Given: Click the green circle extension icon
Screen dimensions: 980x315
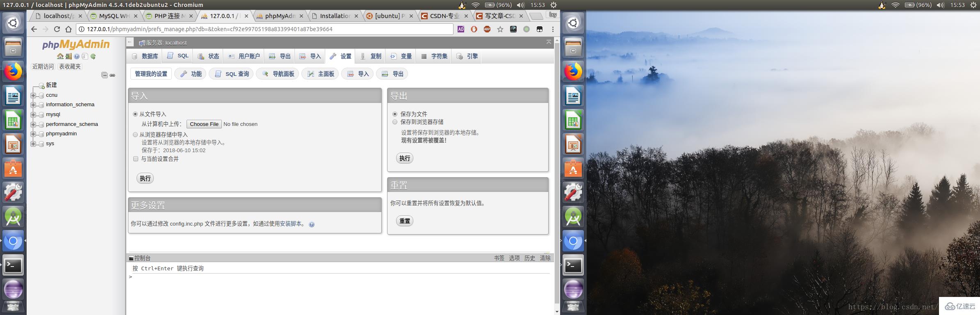Looking at the screenshot, I should [526, 29].
